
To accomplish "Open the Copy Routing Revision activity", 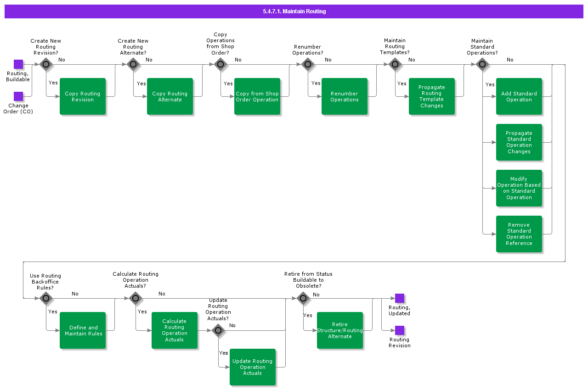I will 83,96.
